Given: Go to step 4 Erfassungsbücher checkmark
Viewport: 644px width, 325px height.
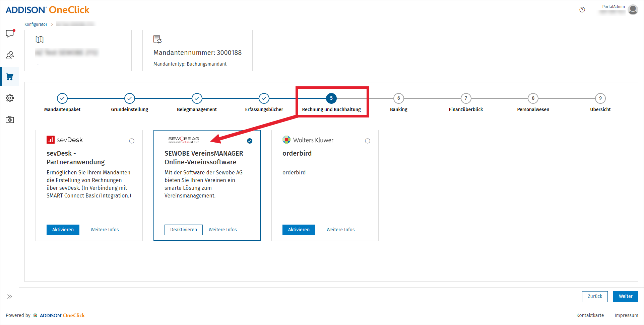Looking at the screenshot, I should [x=264, y=98].
